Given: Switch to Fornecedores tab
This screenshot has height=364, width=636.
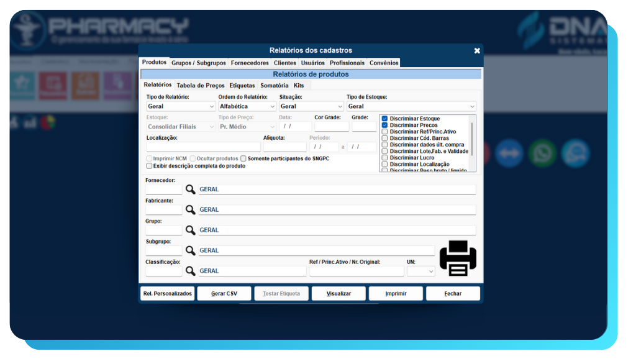Looking at the screenshot, I should pyautogui.click(x=250, y=63).
